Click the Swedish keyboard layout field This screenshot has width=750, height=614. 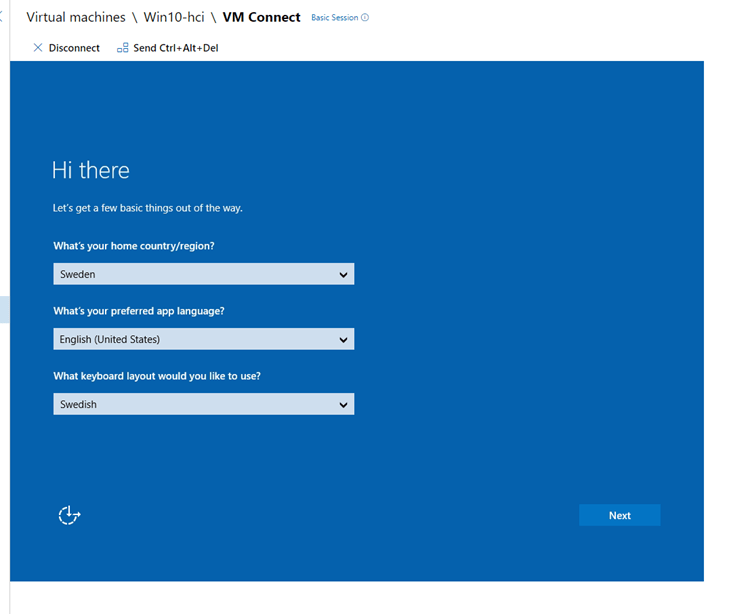tap(190, 405)
